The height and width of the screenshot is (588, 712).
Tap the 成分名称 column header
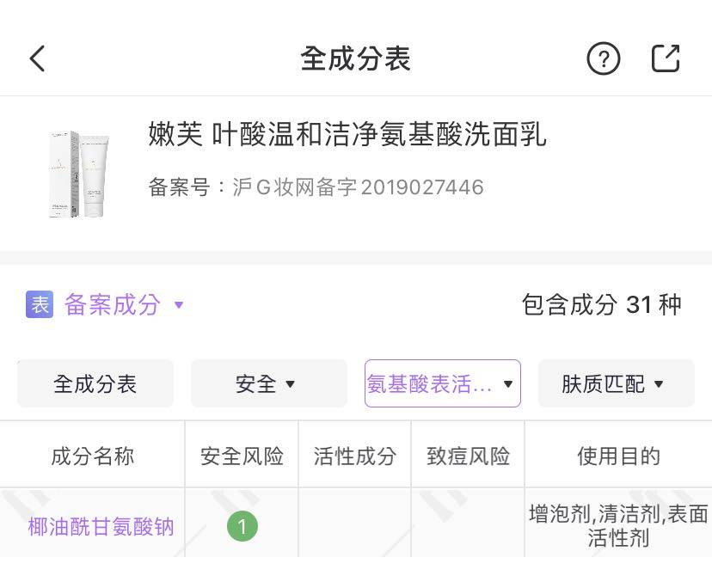[x=92, y=456]
